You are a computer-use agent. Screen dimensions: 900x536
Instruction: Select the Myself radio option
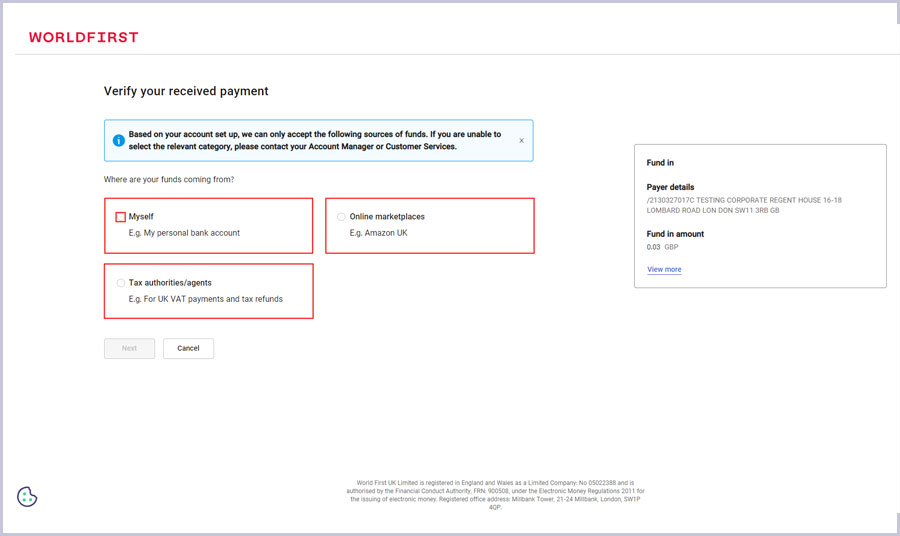tap(121, 217)
